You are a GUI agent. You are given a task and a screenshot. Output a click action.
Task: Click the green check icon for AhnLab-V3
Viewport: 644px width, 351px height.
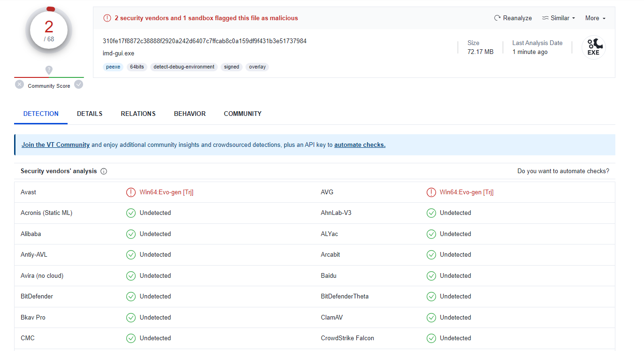click(431, 213)
